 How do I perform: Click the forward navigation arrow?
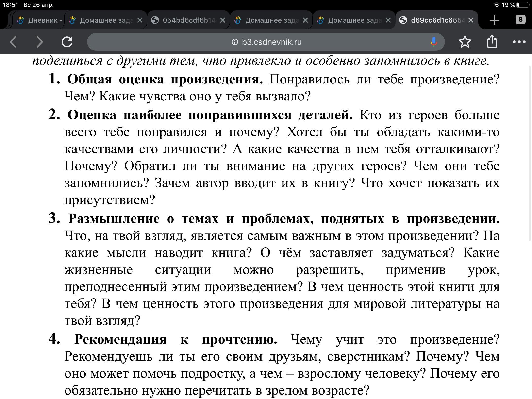[39, 42]
